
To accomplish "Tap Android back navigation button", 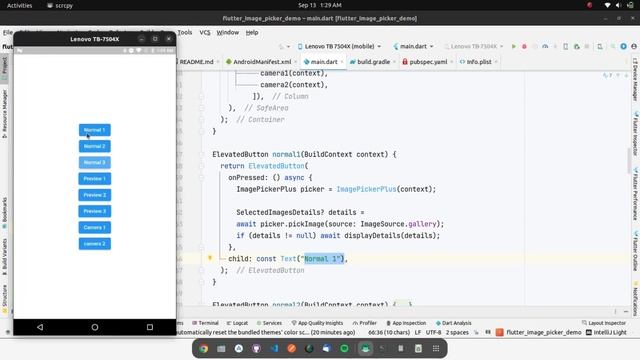I will coord(40,327).
